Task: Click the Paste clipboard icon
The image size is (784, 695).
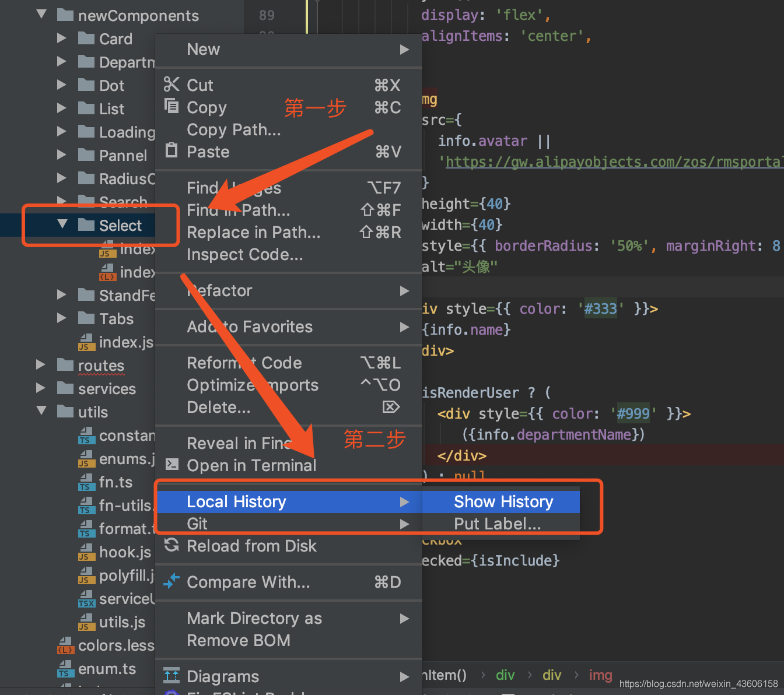Action: pos(171,150)
